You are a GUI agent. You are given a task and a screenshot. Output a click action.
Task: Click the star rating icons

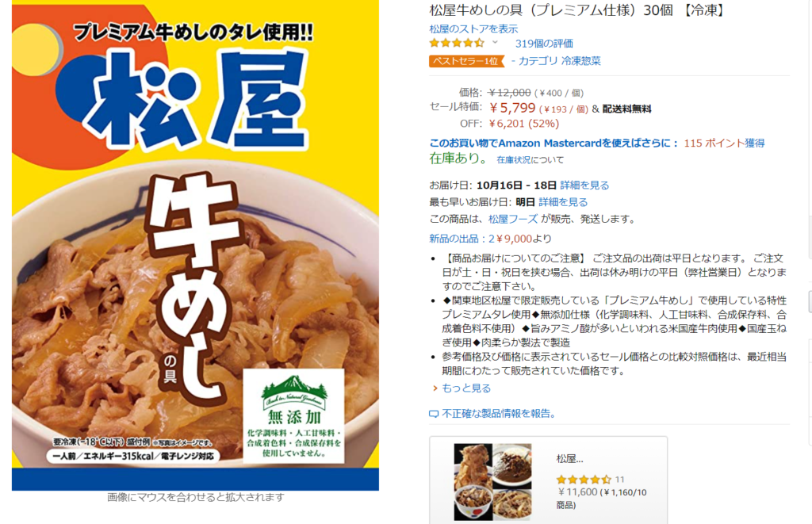(x=457, y=43)
